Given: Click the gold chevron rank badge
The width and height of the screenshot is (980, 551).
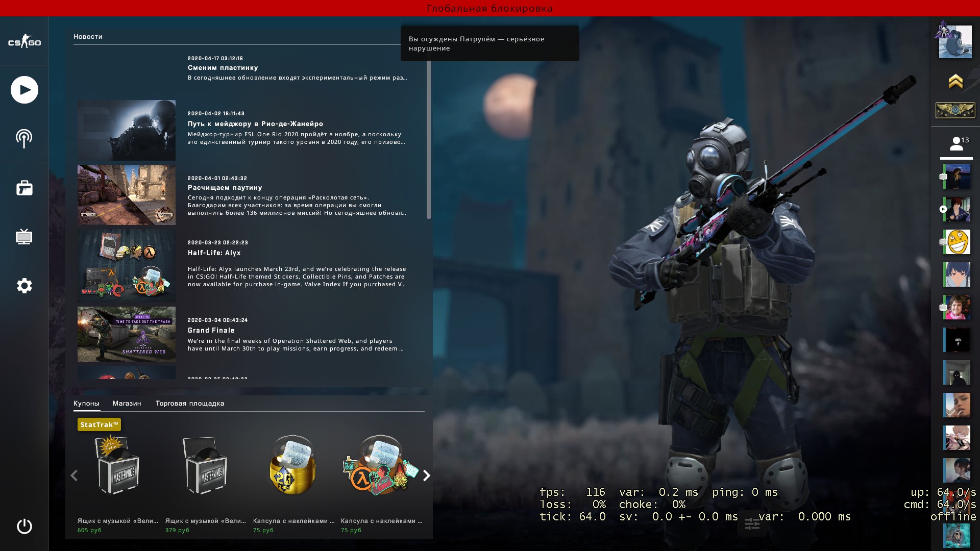Looking at the screenshot, I should 955,82.
